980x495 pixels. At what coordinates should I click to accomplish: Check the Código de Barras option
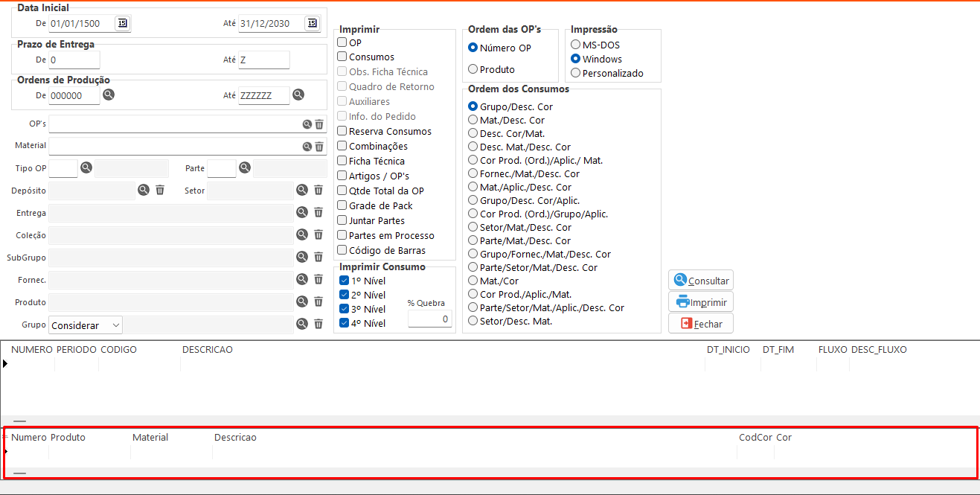coord(342,250)
